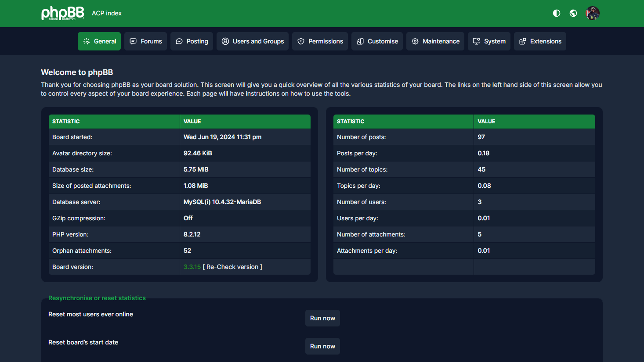The width and height of the screenshot is (644, 362).
Task: Click the Permissions shield icon
Action: (x=301, y=41)
